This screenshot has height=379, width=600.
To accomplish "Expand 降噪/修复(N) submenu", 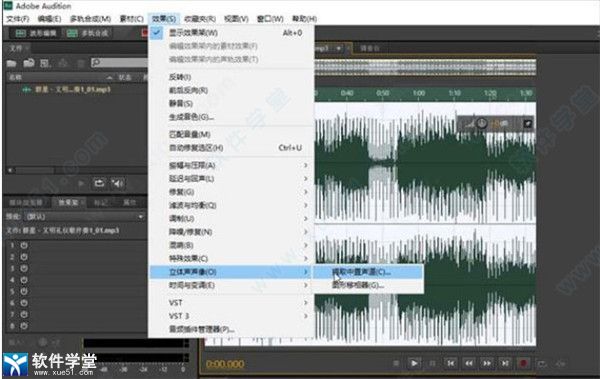I will coord(231,232).
